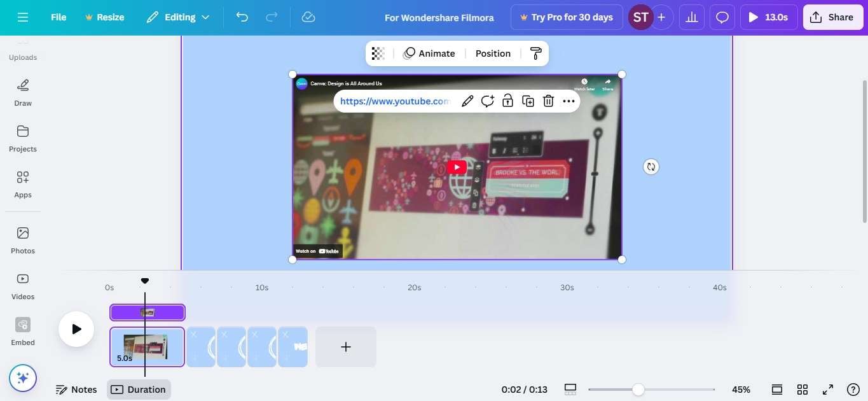
Task: Open the Uploads panel
Action: tap(23, 51)
